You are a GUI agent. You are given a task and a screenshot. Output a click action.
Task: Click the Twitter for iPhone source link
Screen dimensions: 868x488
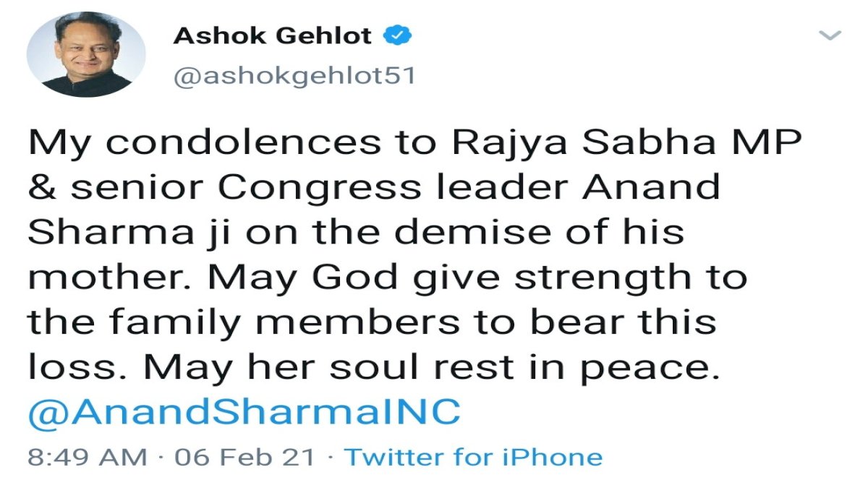[x=473, y=457]
